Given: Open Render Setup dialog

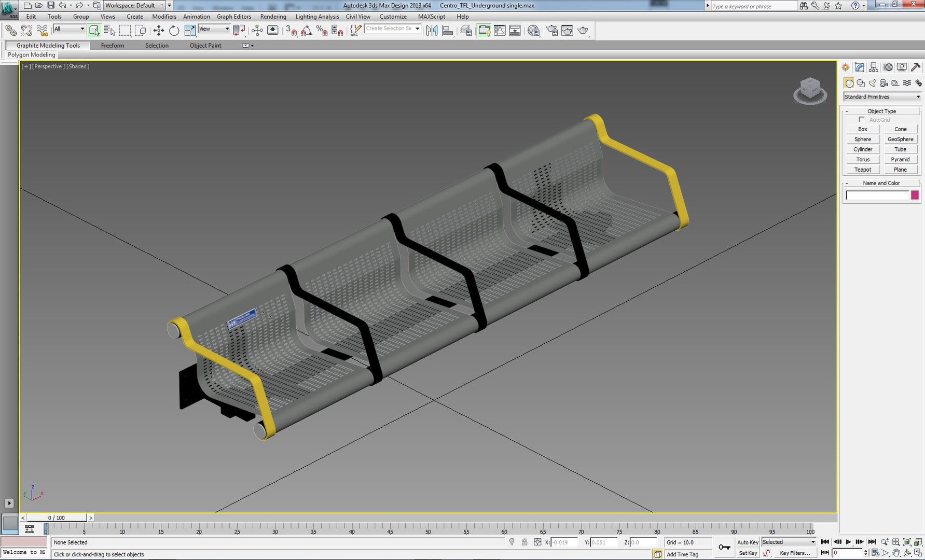Looking at the screenshot, I should coord(552,31).
